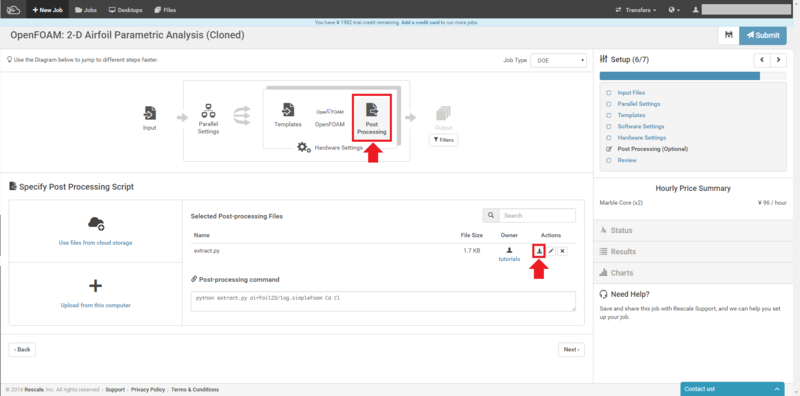This screenshot has height=396, width=800.
Task: Expand the Setup (6/7) panel header
Action: click(624, 60)
